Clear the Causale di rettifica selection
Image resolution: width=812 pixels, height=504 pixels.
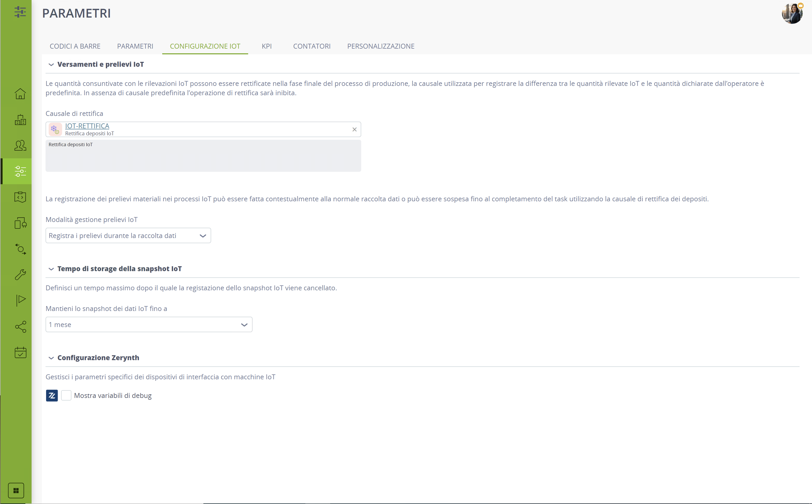pos(354,130)
